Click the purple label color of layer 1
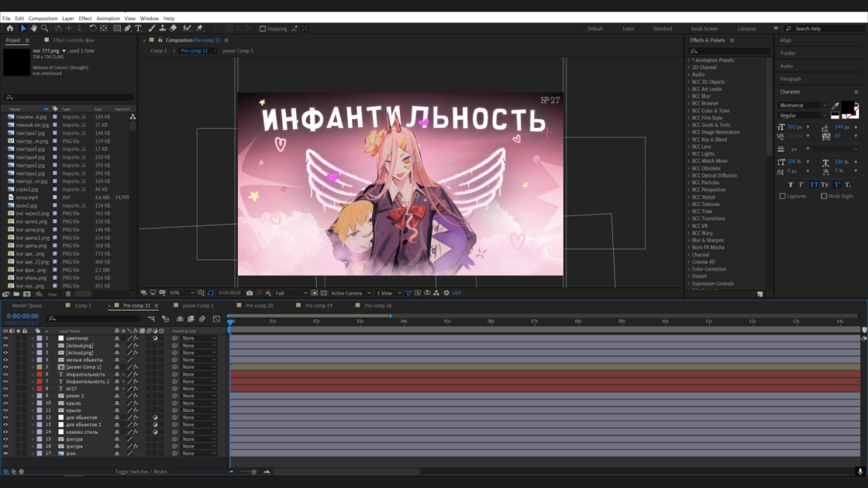Screen dimensions: 868x488 point(40,338)
